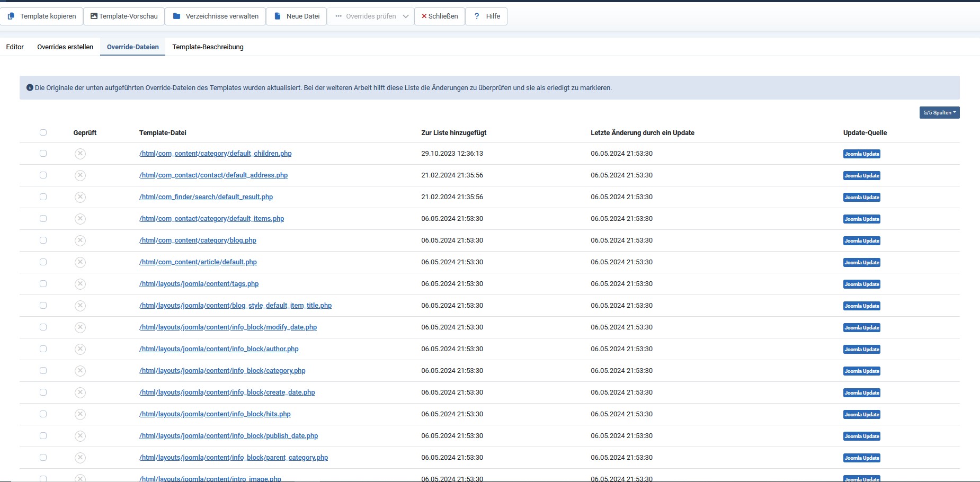Tick the select-all checkbox in table header
Image resolution: width=980 pixels, height=482 pixels.
coord(43,132)
